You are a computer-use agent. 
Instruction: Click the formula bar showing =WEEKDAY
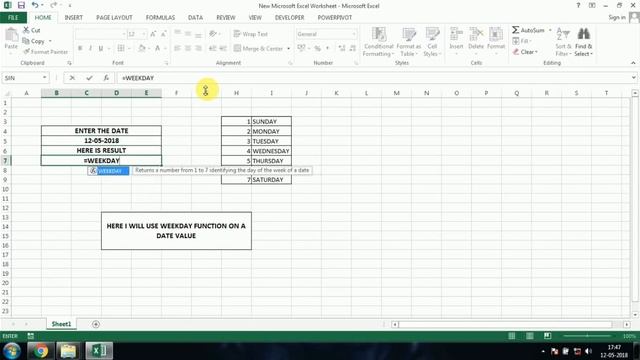[373, 78]
